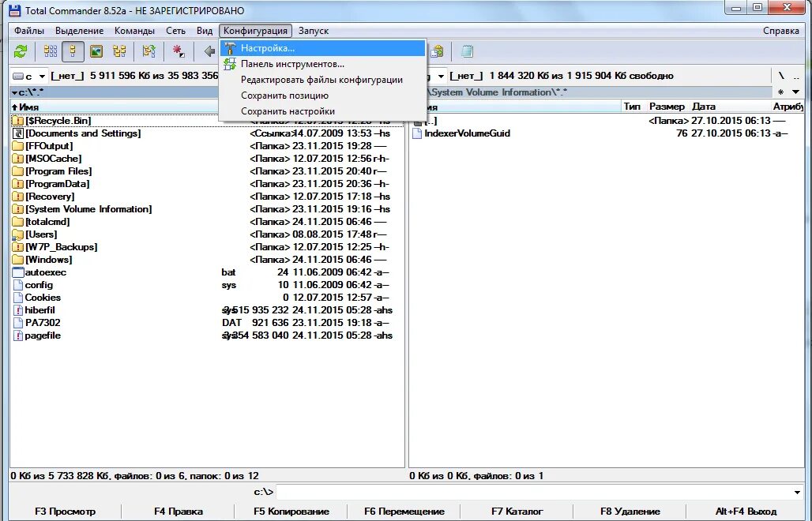This screenshot has height=521, width=812.
Task: Select the [System Volume Information] folder
Action: coord(207,209)
